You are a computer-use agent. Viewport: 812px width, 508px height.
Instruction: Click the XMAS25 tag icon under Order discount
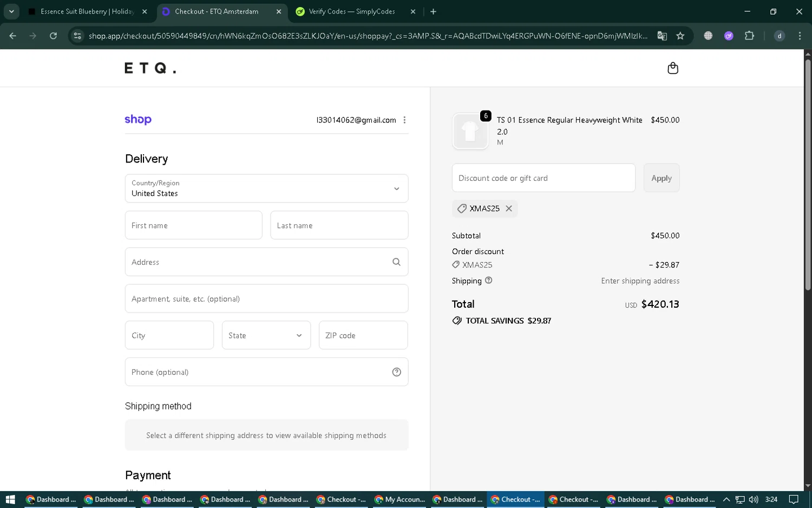point(456,265)
